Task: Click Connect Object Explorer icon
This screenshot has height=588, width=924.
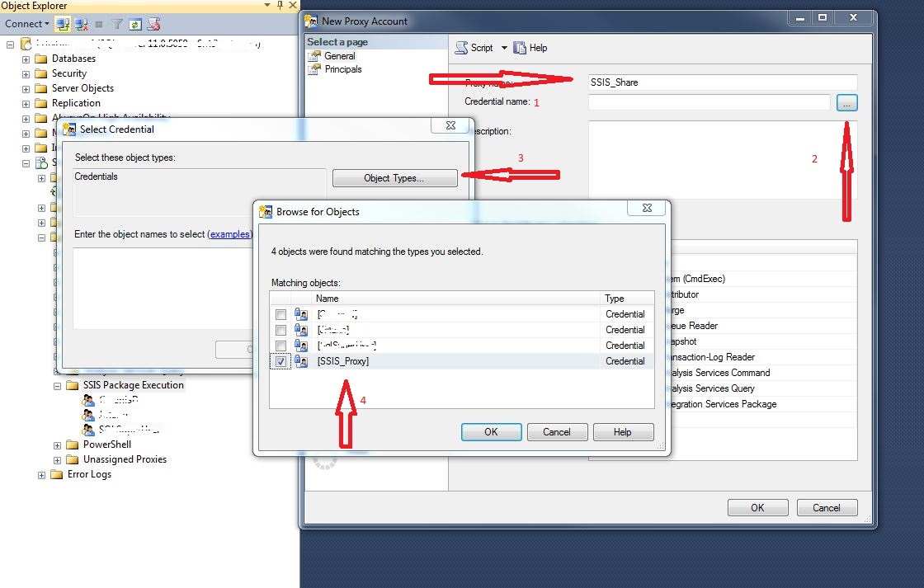Action: (63, 24)
